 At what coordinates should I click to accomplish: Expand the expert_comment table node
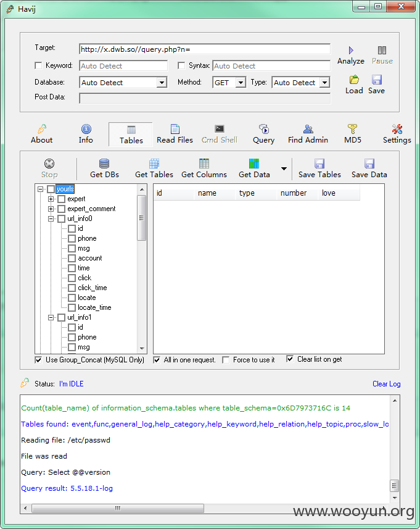(51, 209)
